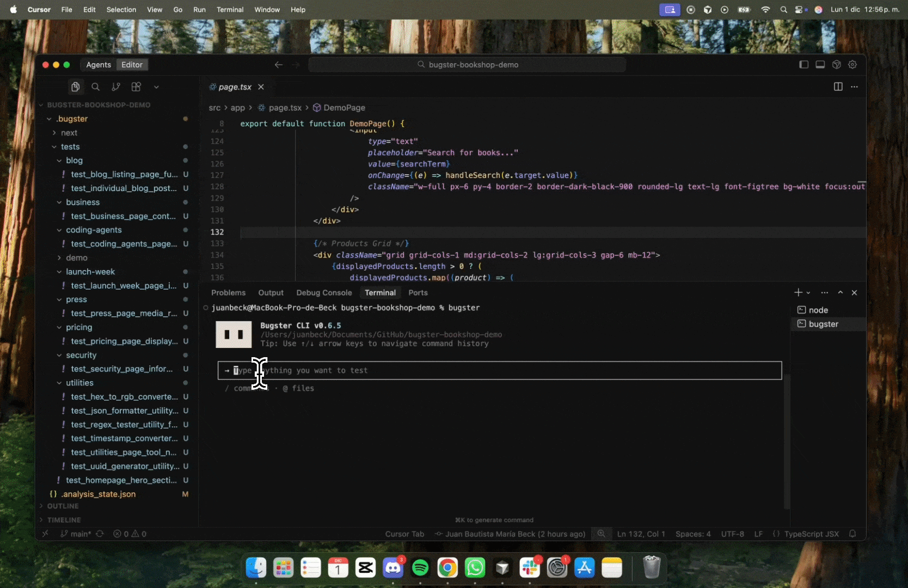Click TypeScript JSX language mode
Viewport: 908px width, 588px height.
[x=811, y=534]
